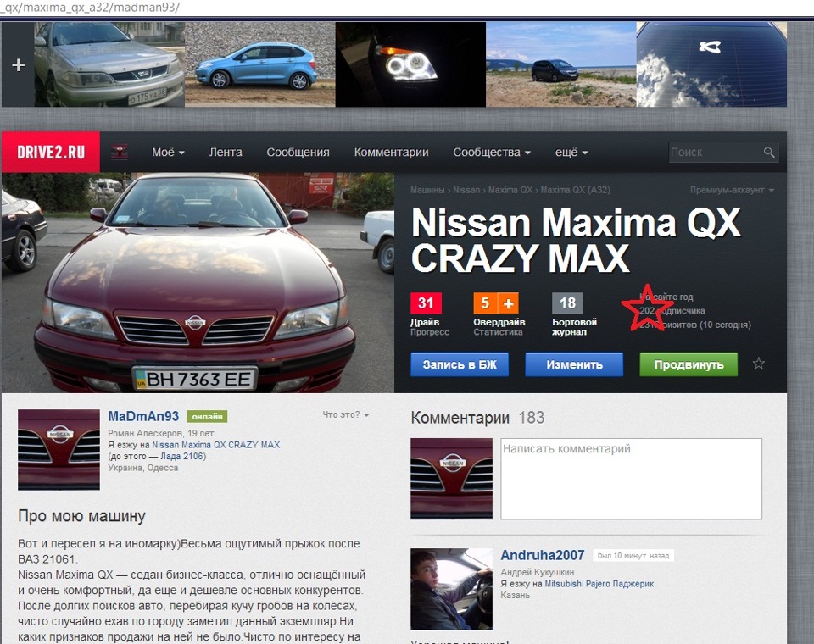Click the Maxima QX breadcrumb link
Screen dimensions: 814x644
510,190
